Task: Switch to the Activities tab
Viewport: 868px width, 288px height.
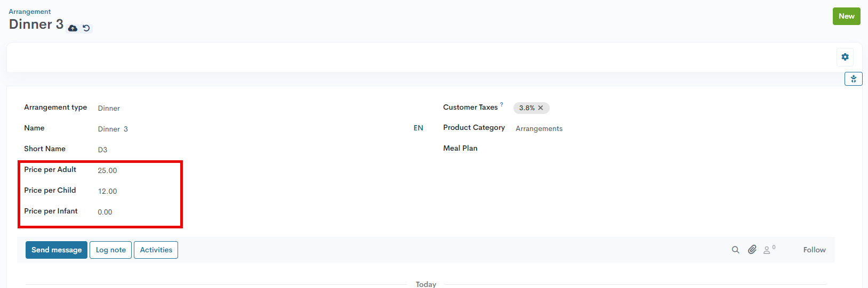Action: pyautogui.click(x=156, y=250)
